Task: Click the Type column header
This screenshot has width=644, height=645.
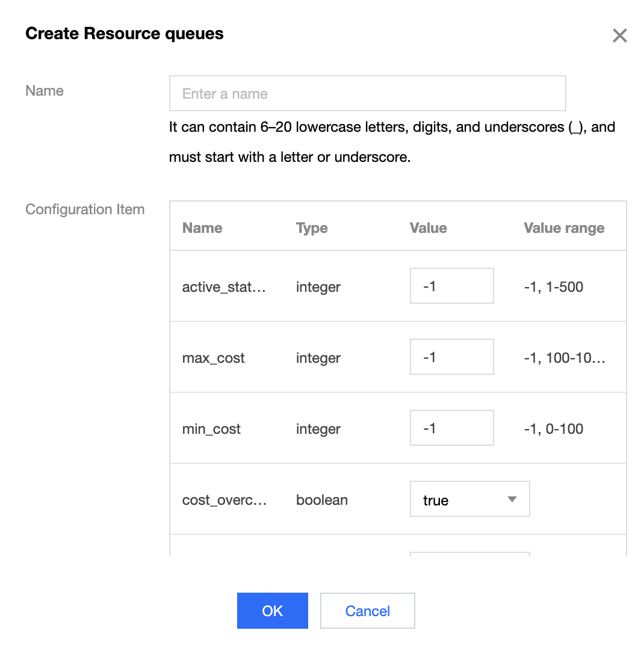Action: [311, 228]
